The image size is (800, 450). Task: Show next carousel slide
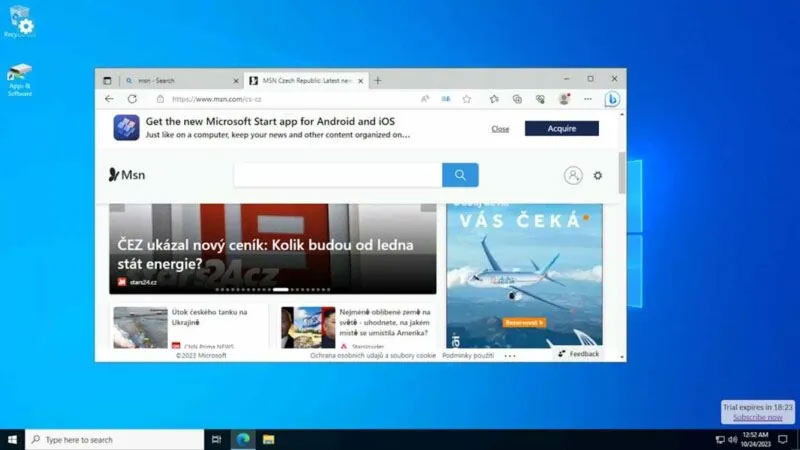(429, 207)
